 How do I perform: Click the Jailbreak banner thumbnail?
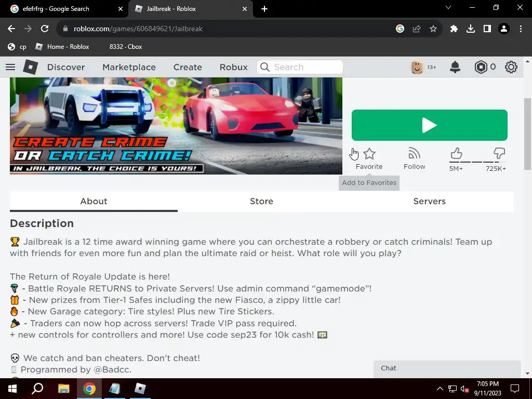(x=176, y=126)
